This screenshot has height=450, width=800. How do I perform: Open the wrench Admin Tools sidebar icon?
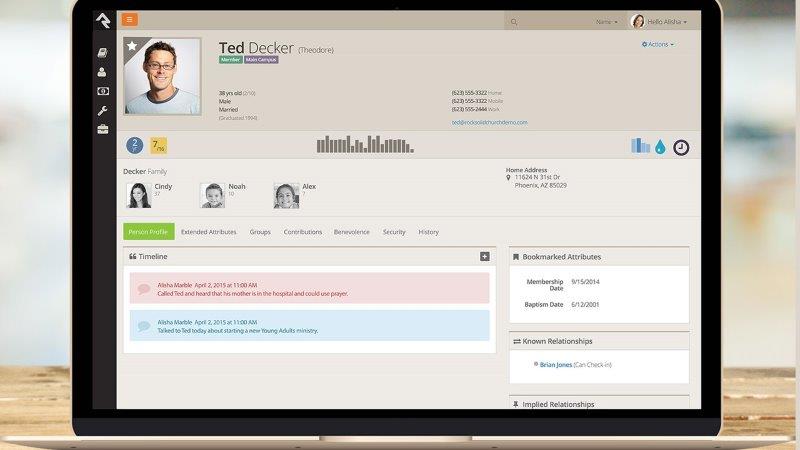point(103,110)
